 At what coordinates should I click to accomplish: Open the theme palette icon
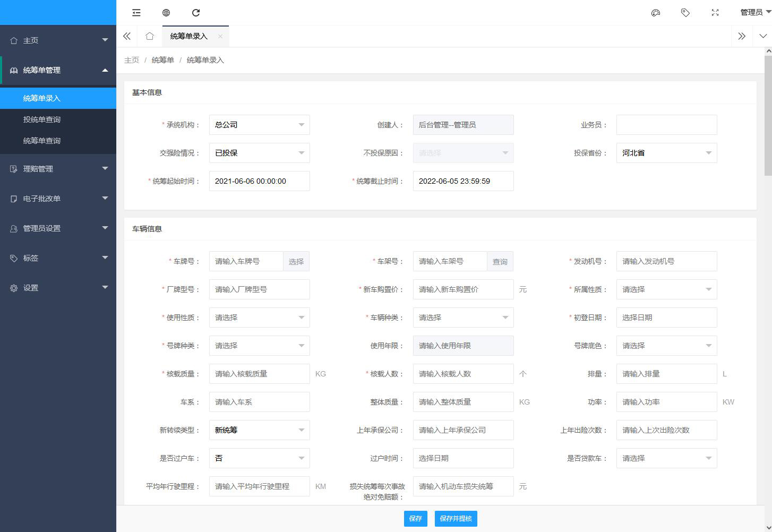point(656,13)
